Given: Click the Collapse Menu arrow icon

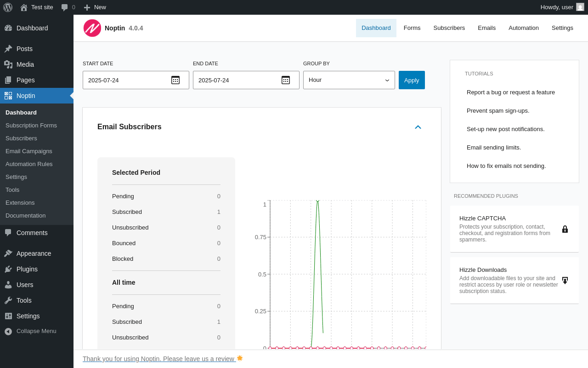Looking at the screenshot, I should tap(8, 331).
